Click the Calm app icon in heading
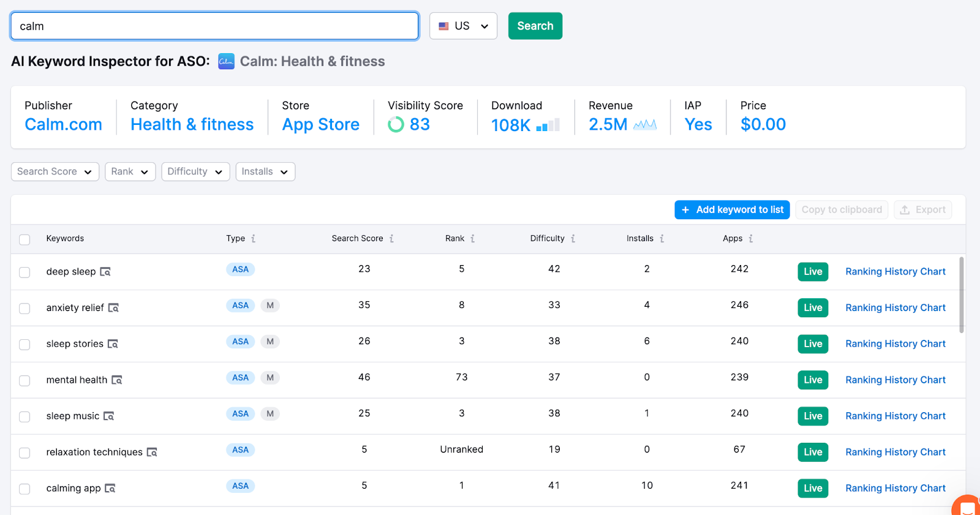 click(x=226, y=61)
